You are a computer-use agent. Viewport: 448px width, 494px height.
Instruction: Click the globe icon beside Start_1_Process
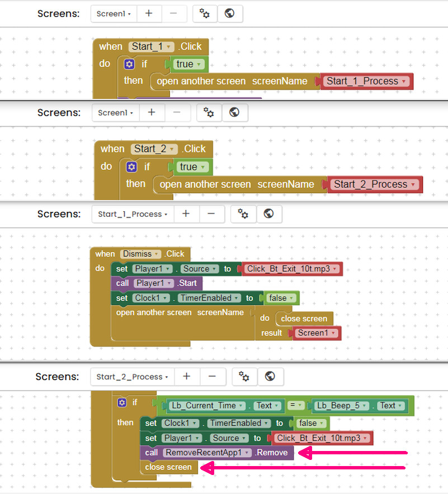(268, 214)
